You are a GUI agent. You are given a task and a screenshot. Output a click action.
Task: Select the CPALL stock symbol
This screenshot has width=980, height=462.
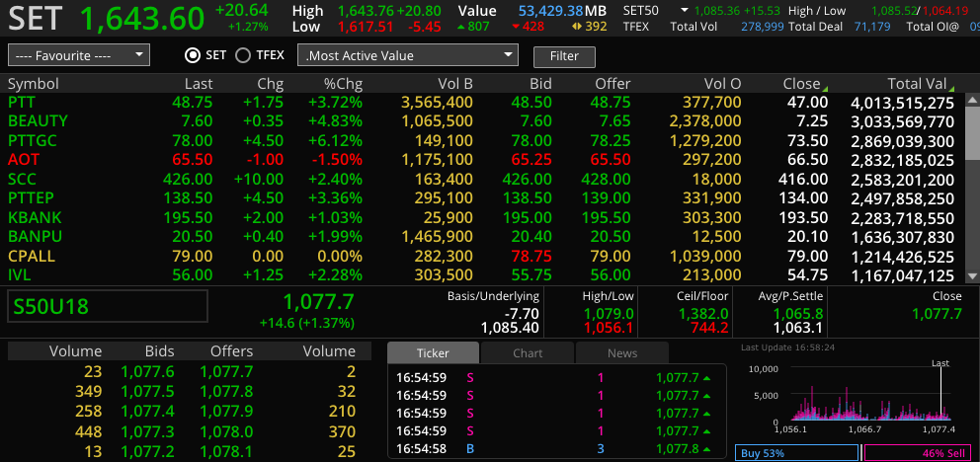coord(32,257)
